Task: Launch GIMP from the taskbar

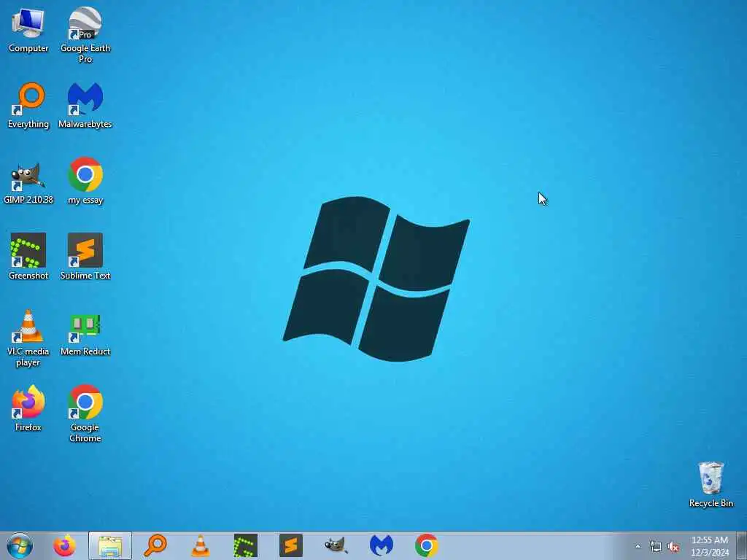Action: [x=336, y=545]
